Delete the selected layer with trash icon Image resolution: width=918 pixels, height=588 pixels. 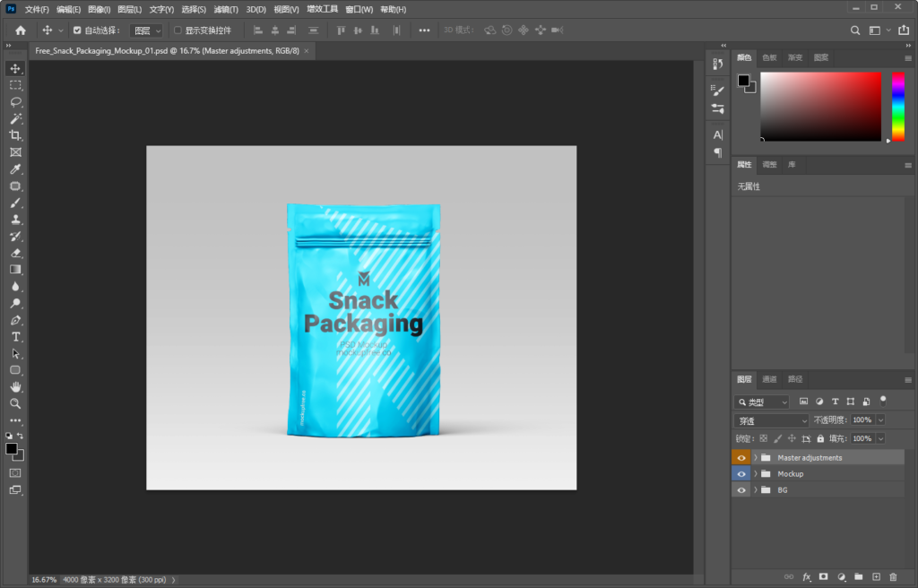coord(894,577)
